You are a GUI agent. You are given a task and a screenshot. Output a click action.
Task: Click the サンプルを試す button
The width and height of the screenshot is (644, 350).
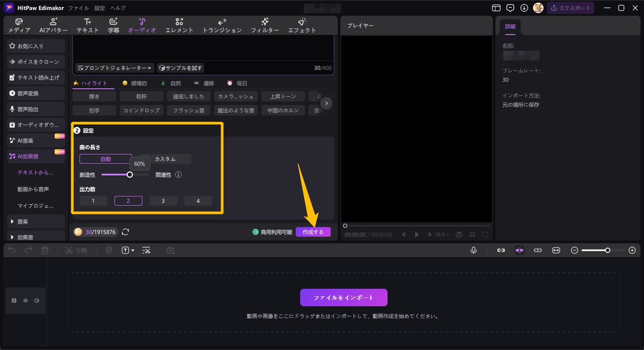(180, 68)
